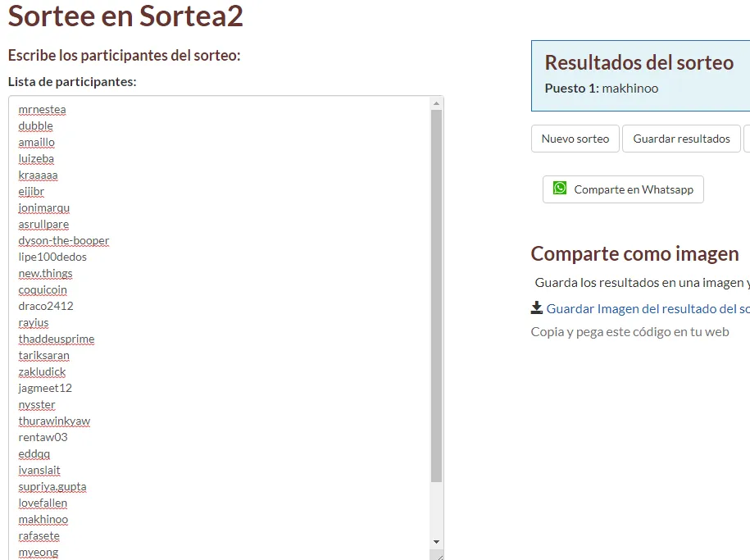The width and height of the screenshot is (750, 560).
Task: Click on makhinoo in participants list
Action: click(x=43, y=519)
